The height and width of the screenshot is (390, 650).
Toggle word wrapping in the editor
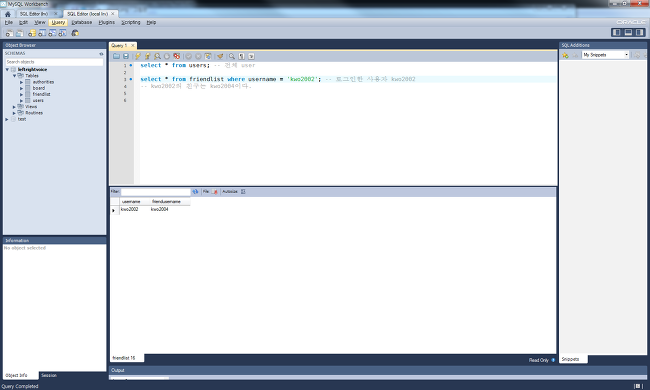(251, 56)
